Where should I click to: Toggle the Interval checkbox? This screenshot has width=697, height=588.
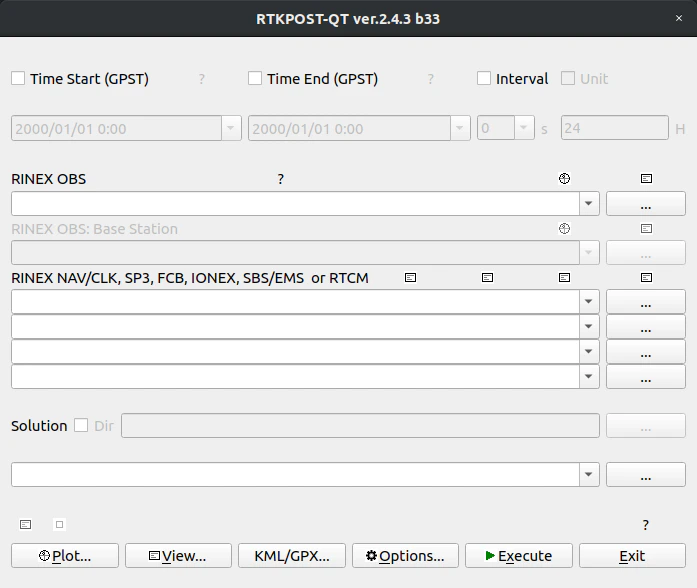484,78
